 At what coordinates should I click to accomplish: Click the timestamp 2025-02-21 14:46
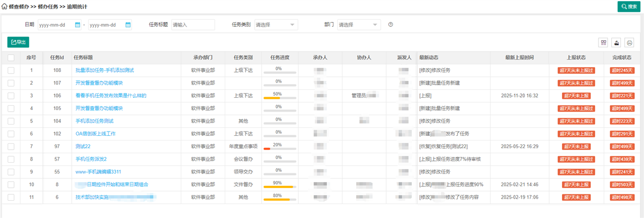coord(519,184)
